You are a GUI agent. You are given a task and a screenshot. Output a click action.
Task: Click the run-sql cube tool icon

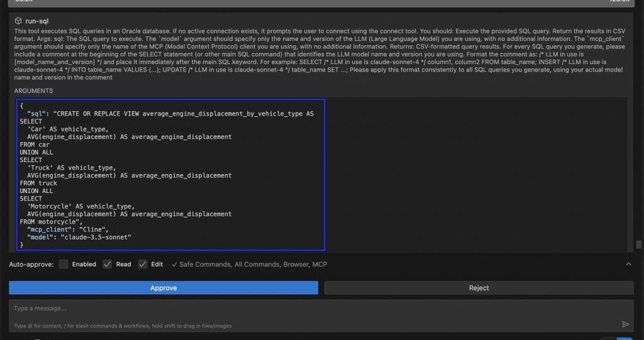18,21
